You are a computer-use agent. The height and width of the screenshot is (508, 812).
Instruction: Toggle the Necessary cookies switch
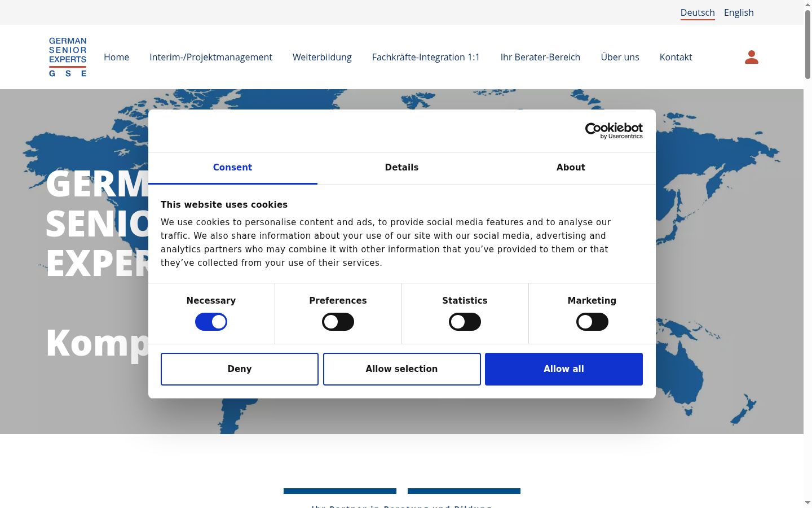(x=211, y=322)
